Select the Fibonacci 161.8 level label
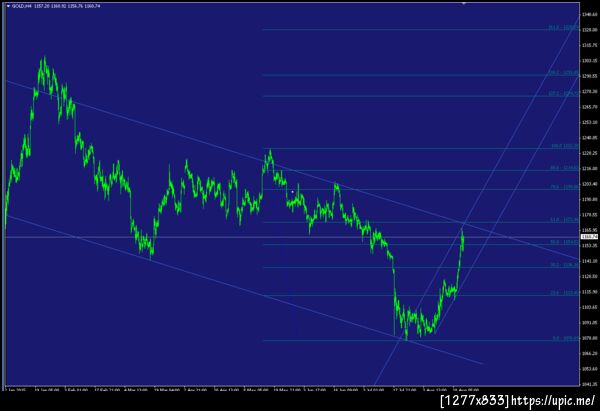Image resolution: width=600 pixels, height=411 pixels. point(563,28)
